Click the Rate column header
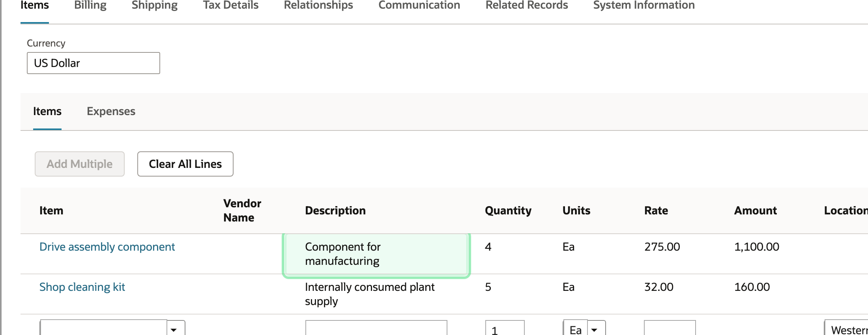Screen dimensions: 868x335 coord(656,210)
